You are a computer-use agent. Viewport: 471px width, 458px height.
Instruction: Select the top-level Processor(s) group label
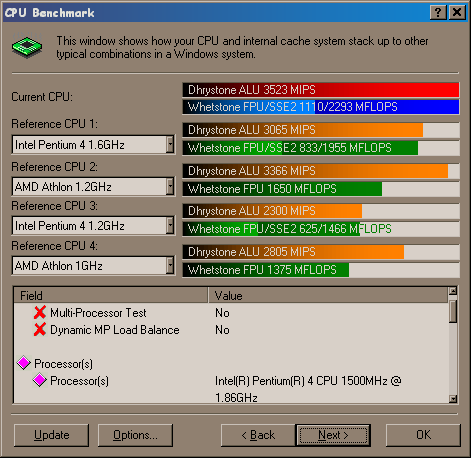[63, 364]
